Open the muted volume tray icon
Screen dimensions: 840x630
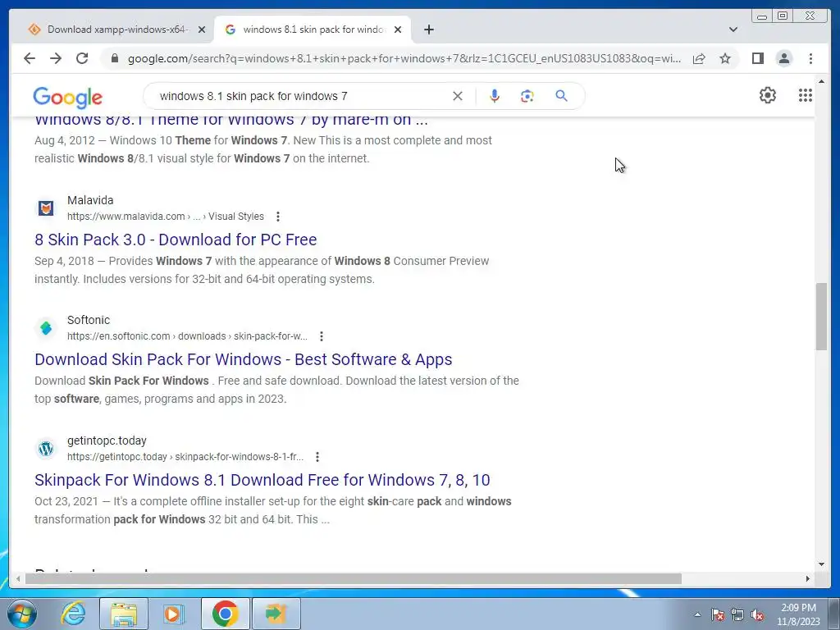click(757, 614)
